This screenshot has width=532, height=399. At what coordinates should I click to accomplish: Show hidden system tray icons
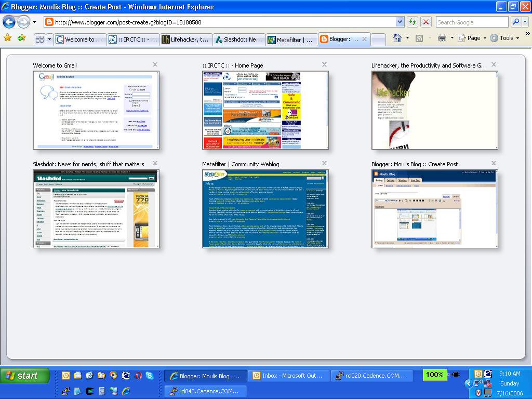pyautogui.click(x=468, y=384)
